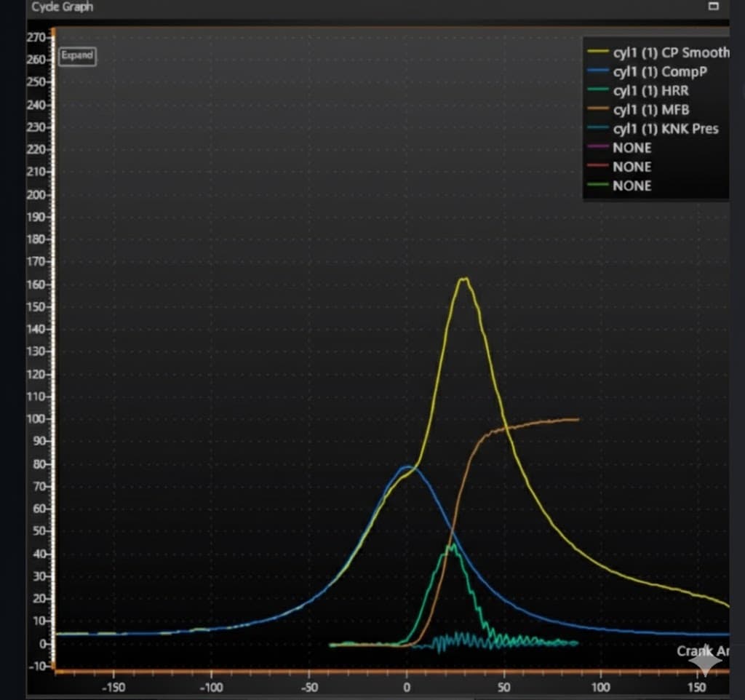Click the green line swatch beside the last NONE
745x700 pixels.
pos(598,185)
